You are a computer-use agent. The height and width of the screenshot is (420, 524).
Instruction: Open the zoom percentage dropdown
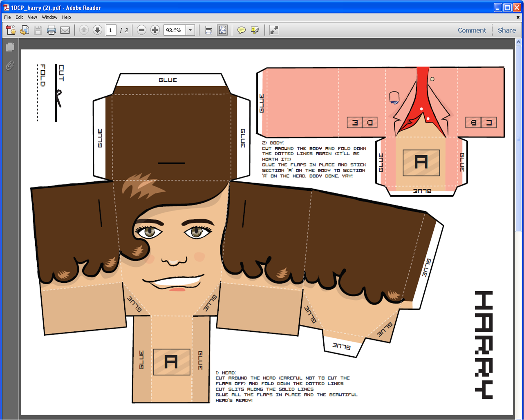tap(190, 30)
